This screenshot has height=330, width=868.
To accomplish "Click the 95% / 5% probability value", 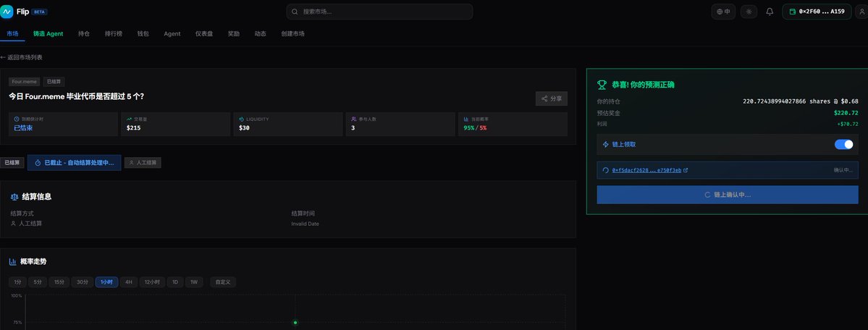I will [475, 128].
